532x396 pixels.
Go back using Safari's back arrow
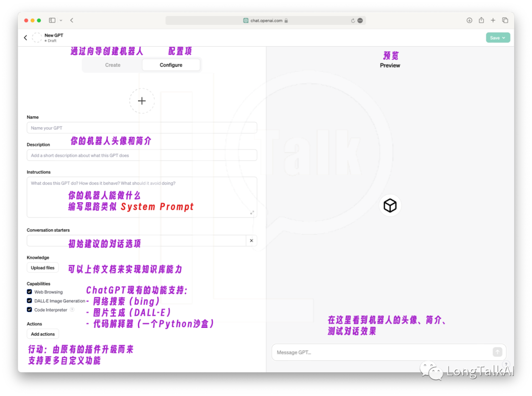coord(72,20)
